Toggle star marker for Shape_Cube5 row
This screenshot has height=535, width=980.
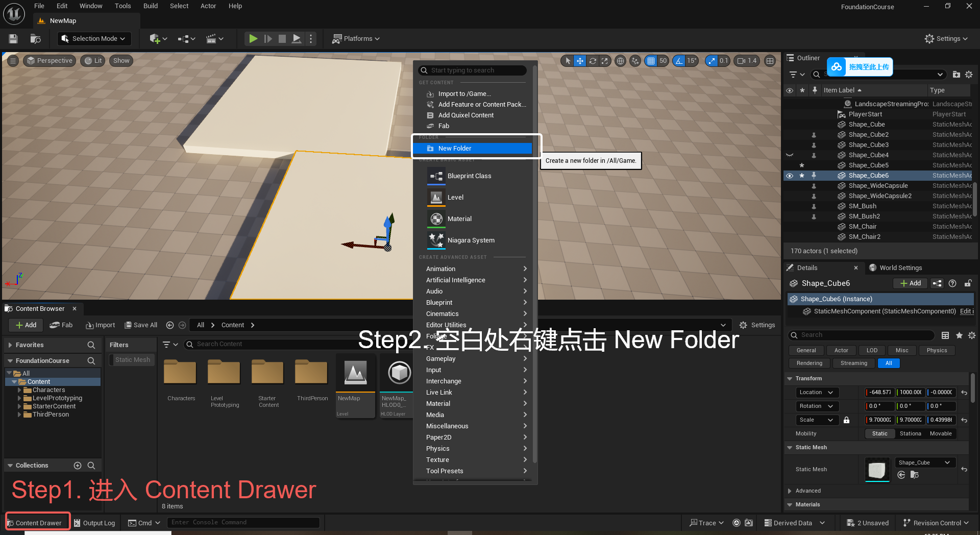click(802, 165)
